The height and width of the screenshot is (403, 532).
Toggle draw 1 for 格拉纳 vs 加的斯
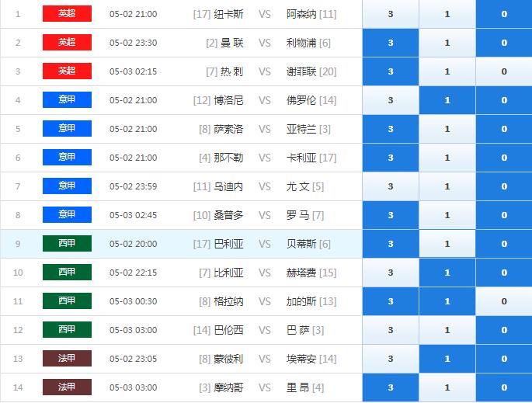(x=447, y=301)
